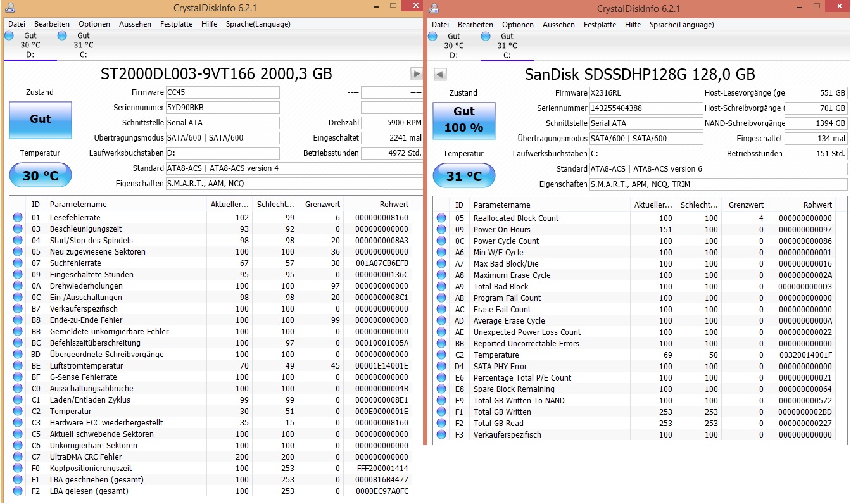This screenshot has width=851, height=504.
Task: Click the NAND-Schreibvorgänge field showing 1394 GB
Action: click(816, 123)
